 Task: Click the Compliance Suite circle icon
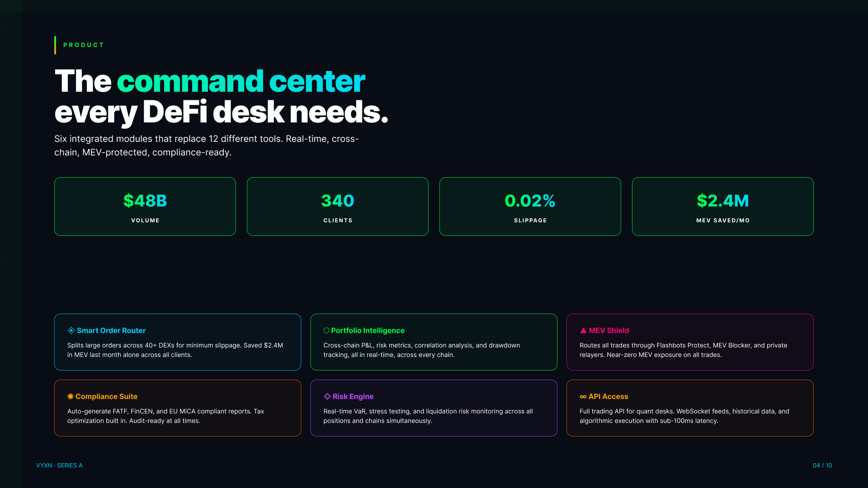click(x=70, y=396)
